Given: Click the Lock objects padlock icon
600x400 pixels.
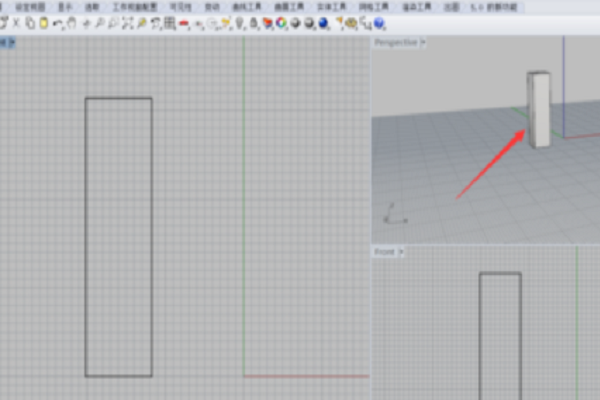Looking at the screenshot, I should pos(254,23).
